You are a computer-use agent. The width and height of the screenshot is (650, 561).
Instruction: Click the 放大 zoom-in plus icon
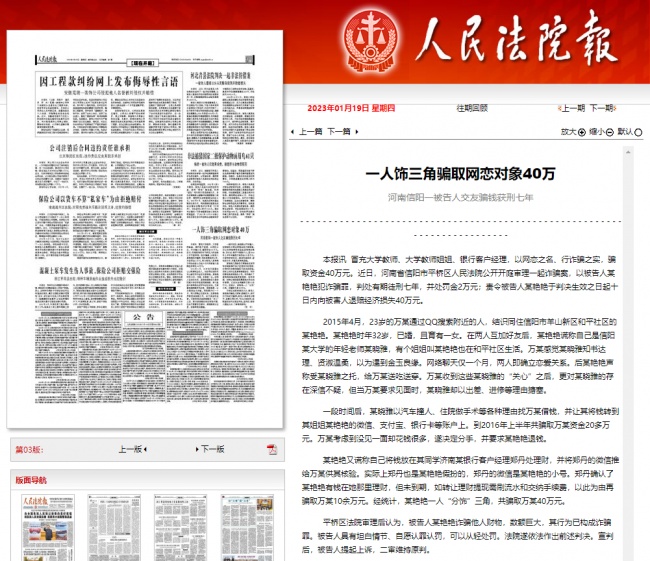tap(582, 132)
